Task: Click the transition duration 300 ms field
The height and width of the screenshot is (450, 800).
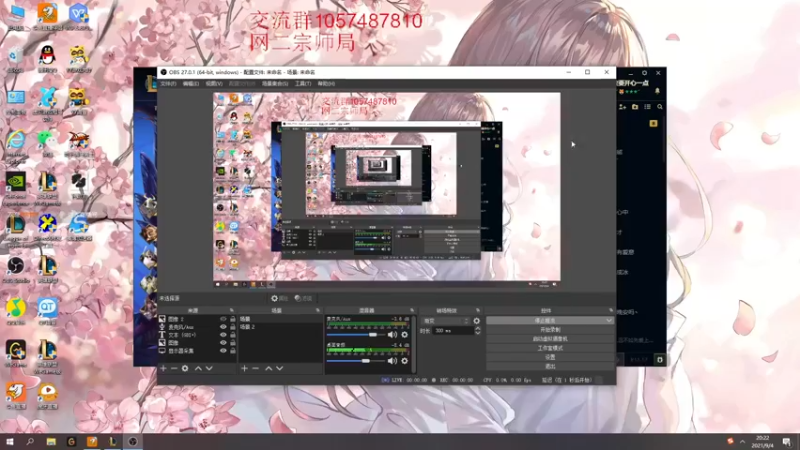Action: [452, 331]
